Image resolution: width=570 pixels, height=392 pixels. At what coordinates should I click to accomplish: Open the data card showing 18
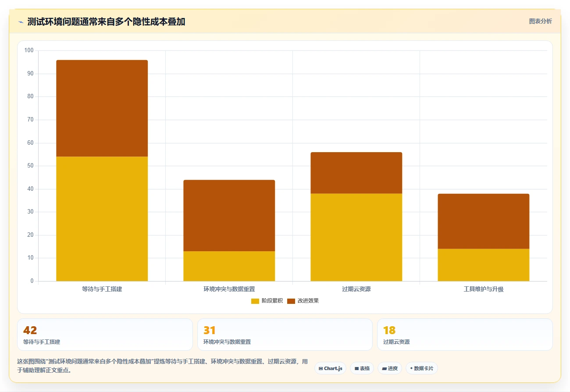[x=465, y=335]
